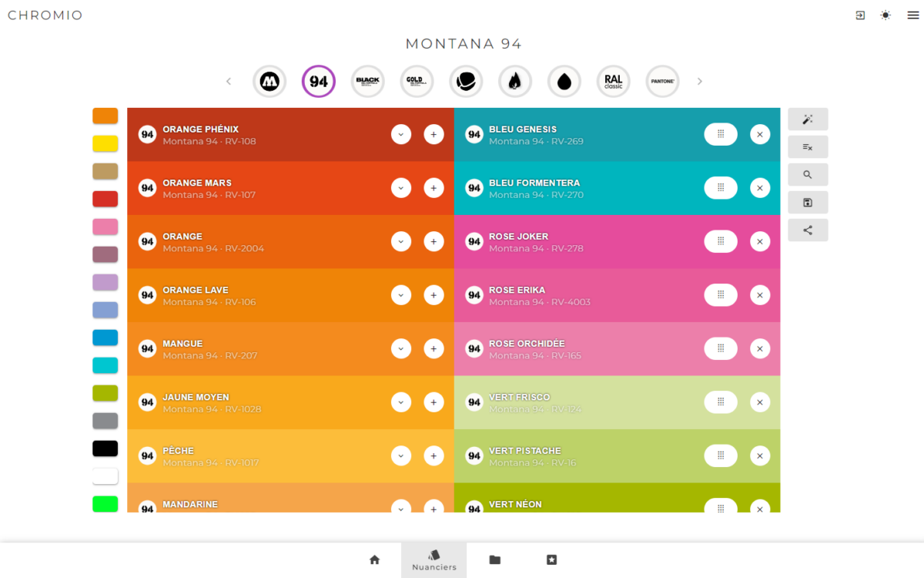Share the palette with the share icon
The height and width of the screenshot is (578, 924).
(x=808, y=230)
